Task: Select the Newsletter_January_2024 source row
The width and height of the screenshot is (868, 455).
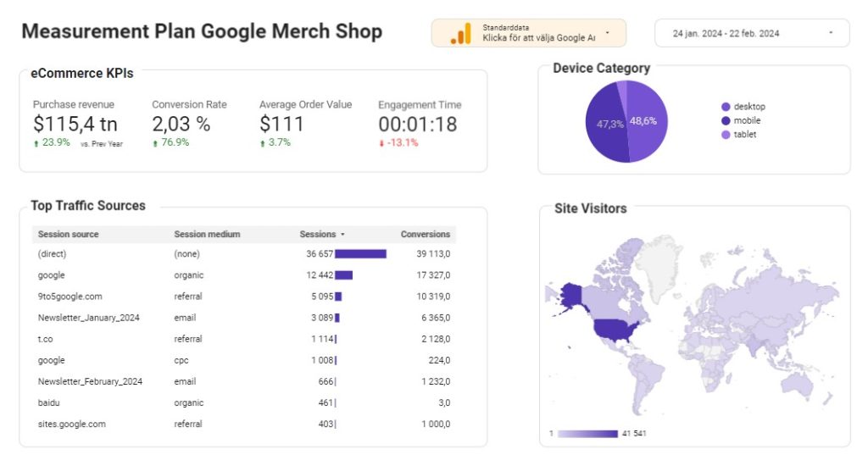Action: point(244,318)
